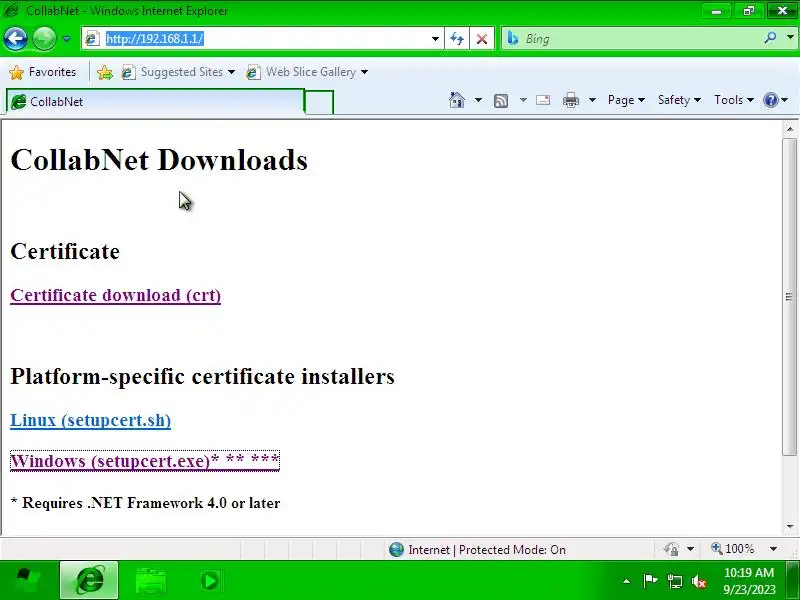800x600 pixels.
Task: Click the Print icon
Action: point(570,100)
